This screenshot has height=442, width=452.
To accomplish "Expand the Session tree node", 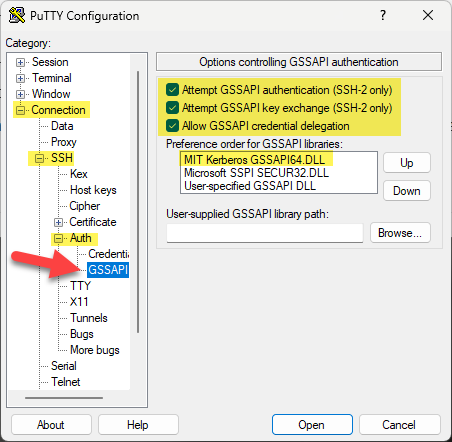I will point(20,62).
